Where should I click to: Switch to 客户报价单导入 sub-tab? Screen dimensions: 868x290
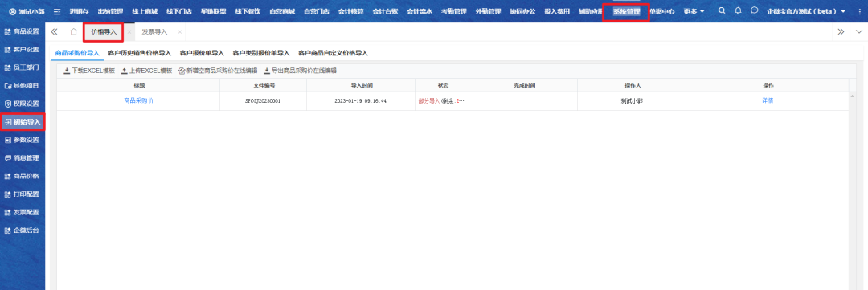click(x=202, y=53)
